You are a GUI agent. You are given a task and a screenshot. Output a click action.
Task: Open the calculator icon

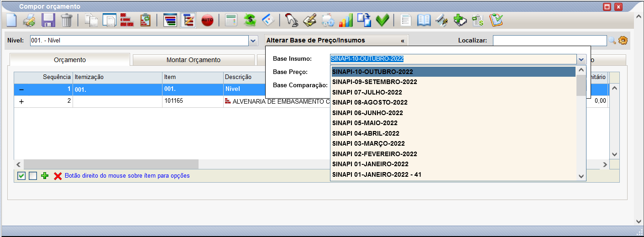tap(231, 20)
